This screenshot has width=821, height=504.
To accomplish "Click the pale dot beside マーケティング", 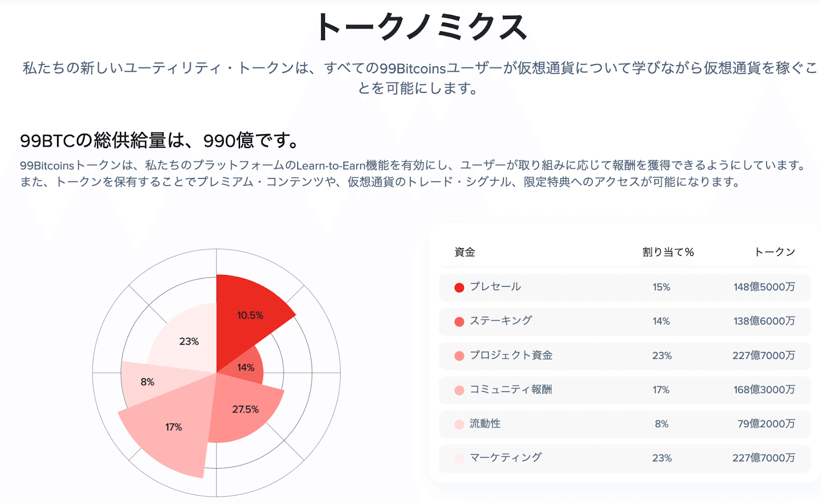I will [459, 458].
